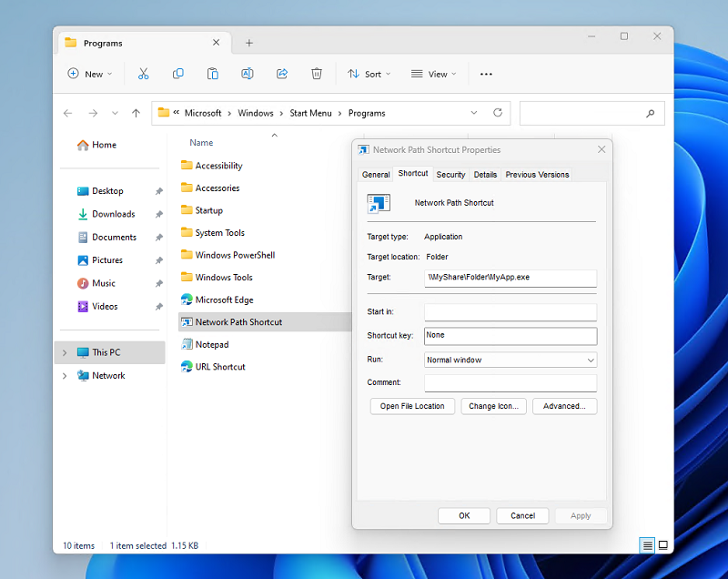Click the Paste icon on the toolbar
This screenshot has width=728, height=579.
212,74
